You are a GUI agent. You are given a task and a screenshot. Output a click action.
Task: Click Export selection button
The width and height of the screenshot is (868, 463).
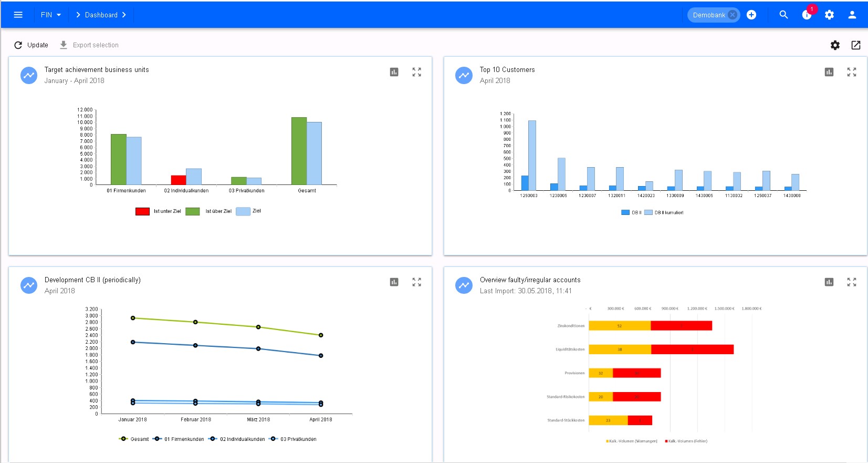pyautogui.click(x=89, y=45)
